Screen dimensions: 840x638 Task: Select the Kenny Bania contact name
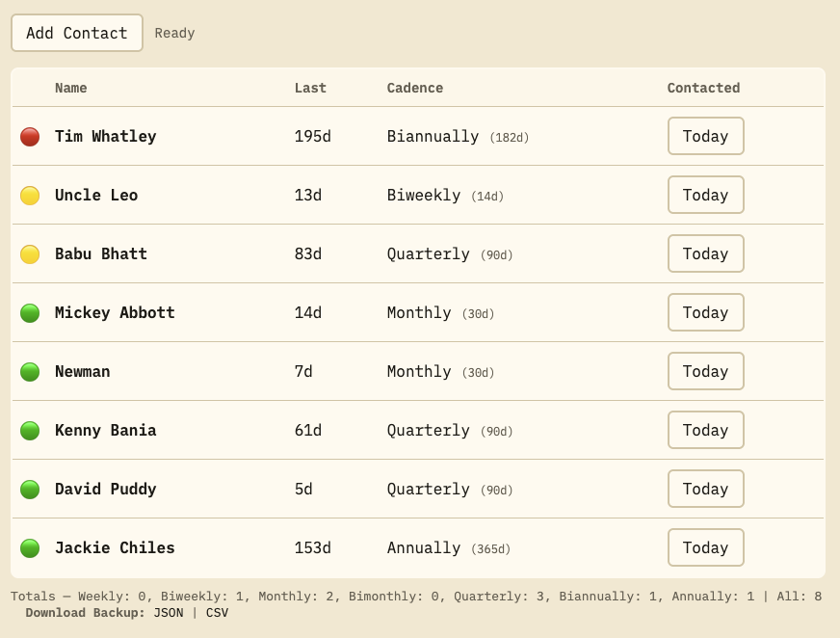(105, 431)
